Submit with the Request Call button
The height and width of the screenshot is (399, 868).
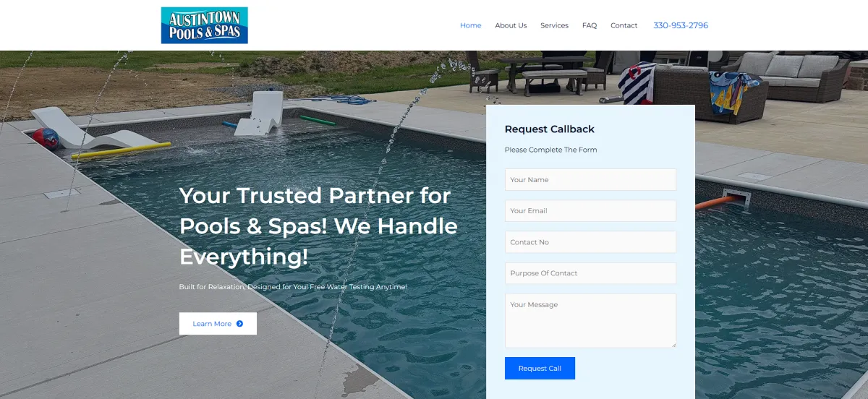[x=540, y=368]
